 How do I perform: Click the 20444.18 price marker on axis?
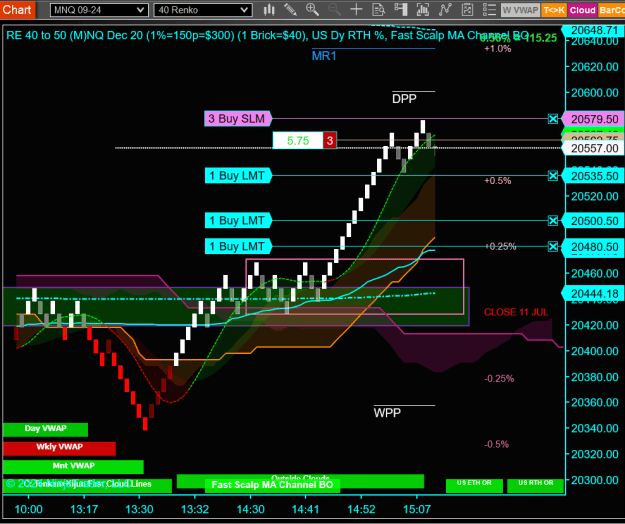(x=594, y=294)
